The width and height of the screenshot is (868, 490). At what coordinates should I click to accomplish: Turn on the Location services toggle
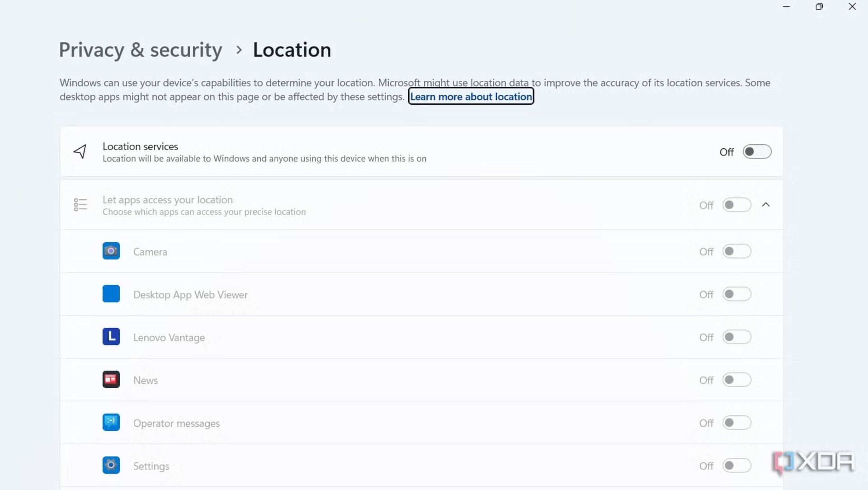click(757, 152)
